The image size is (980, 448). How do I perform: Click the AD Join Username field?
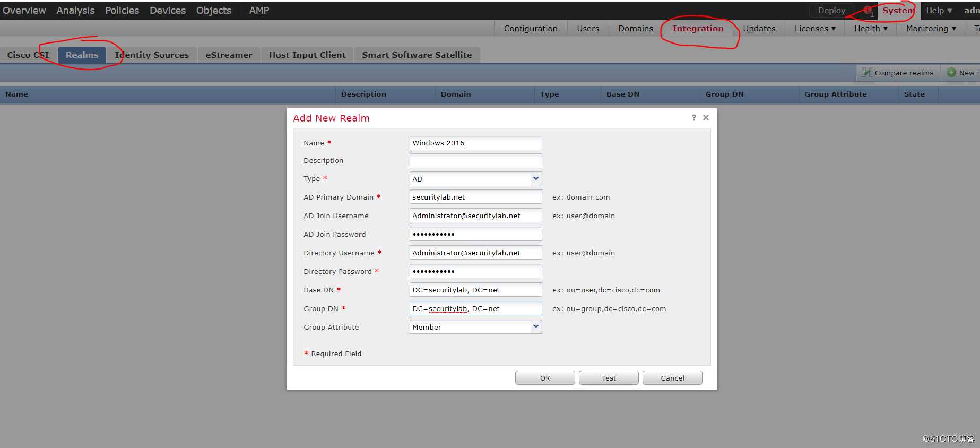pyautogui.click(x=475, y=216)
